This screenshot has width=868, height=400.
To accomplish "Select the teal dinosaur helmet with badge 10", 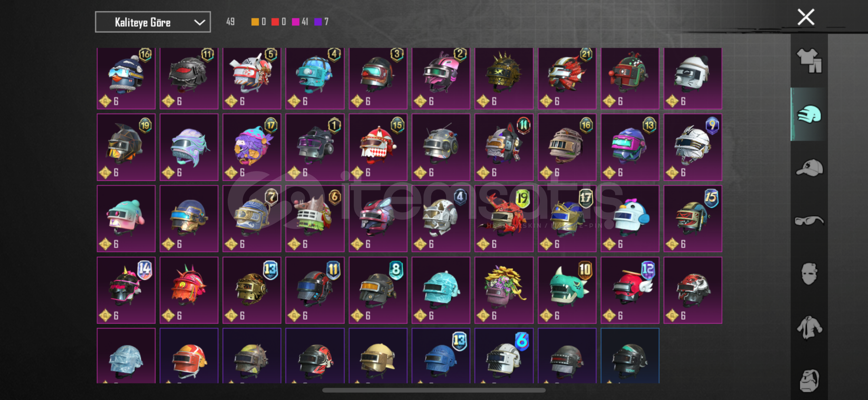I will (567, 290).
